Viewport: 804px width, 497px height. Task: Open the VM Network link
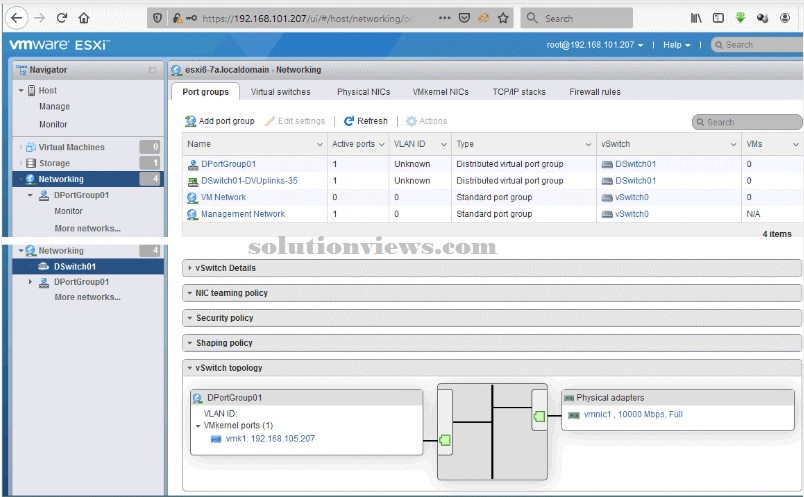pyautogui.click(x=224, y=197)
